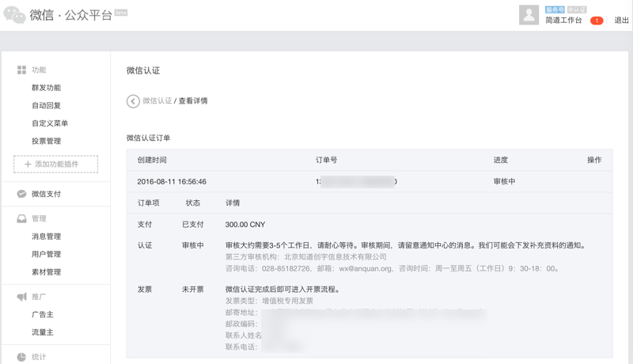The height and width of the screenshot is (364, 633).
Task: Open 素材管理 section
Action: point(46,272)
